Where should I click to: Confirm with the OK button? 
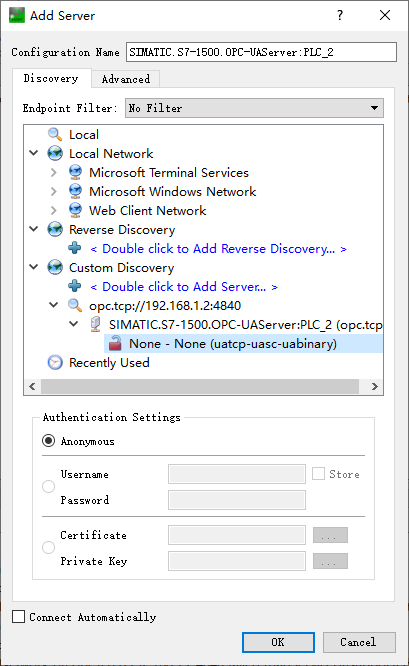278,642
